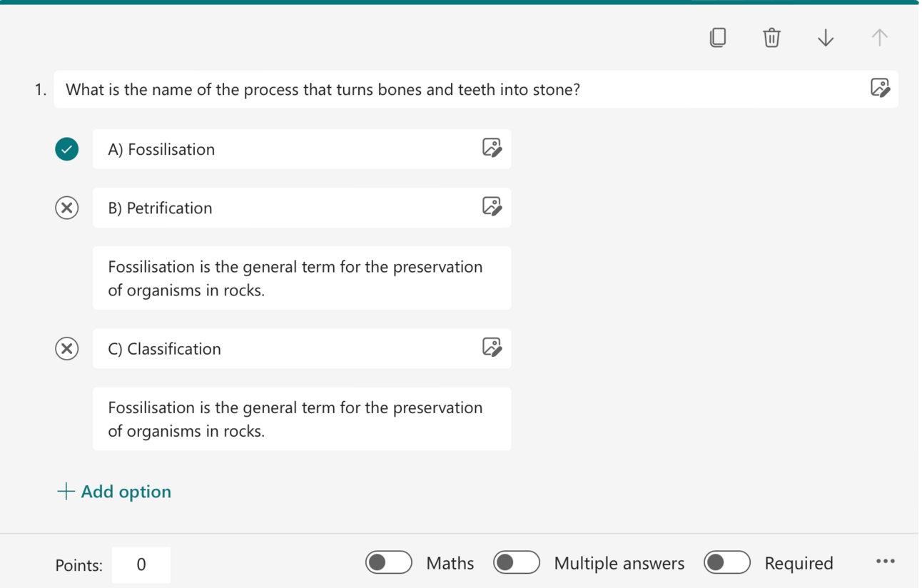The height and width of the screenshot is (588, 922).
Task: Insert media into the question title
Action: [880, 88]
